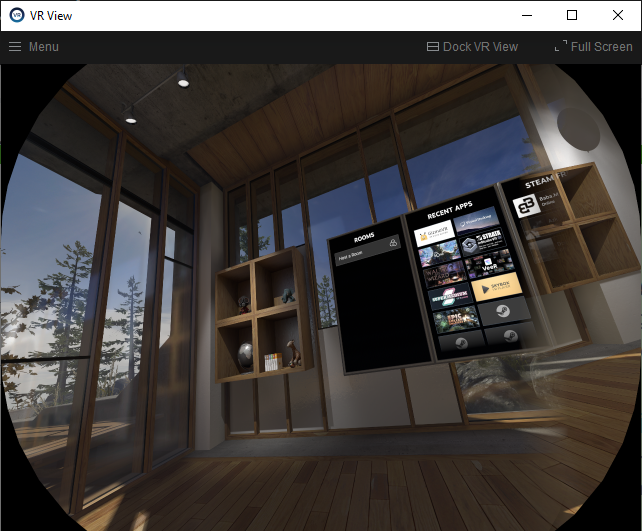Click the STEAM FRIENDS panel header
This screenshot has height=531, width=642.
pos(545,179)
